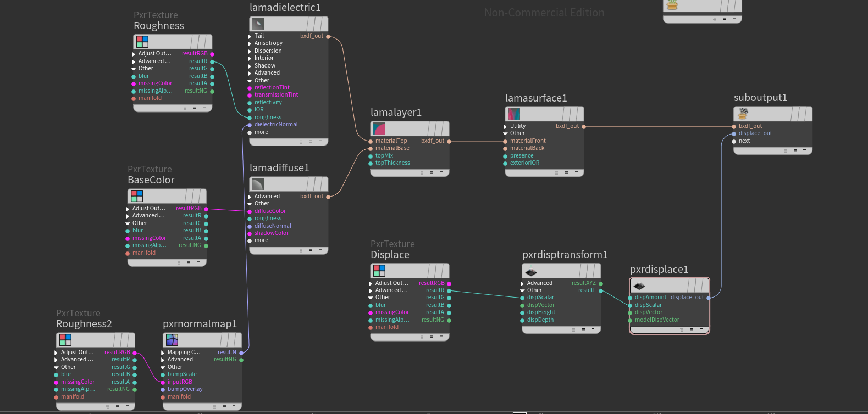
Task: Click the BaseColor PxrTexture node icon
Action: coord(136,195)
